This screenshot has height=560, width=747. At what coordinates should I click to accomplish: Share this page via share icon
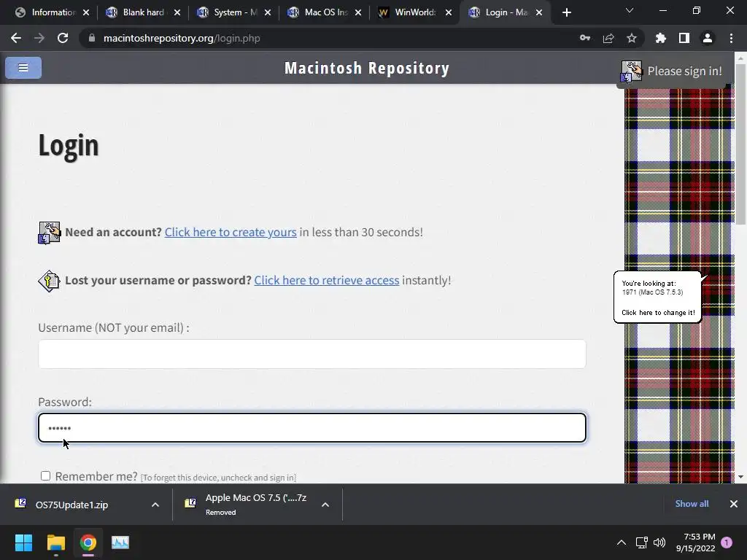pos(608,38)
